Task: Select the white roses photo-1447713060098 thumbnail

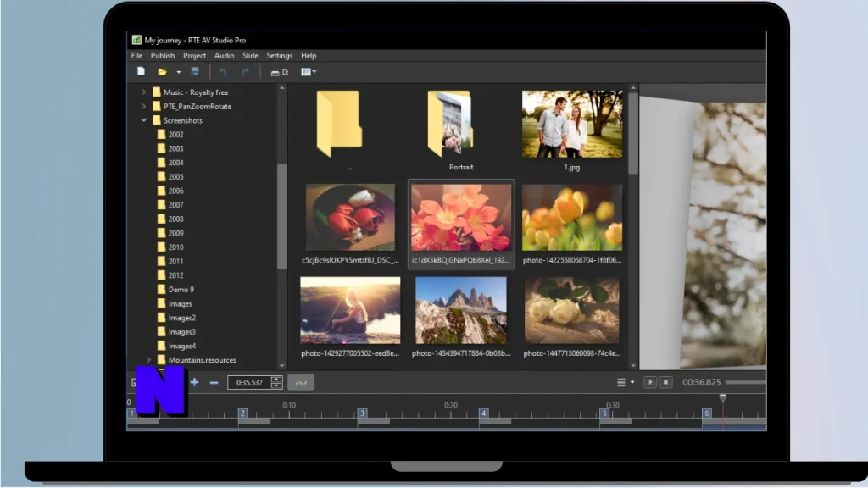Action: point(572,310)
